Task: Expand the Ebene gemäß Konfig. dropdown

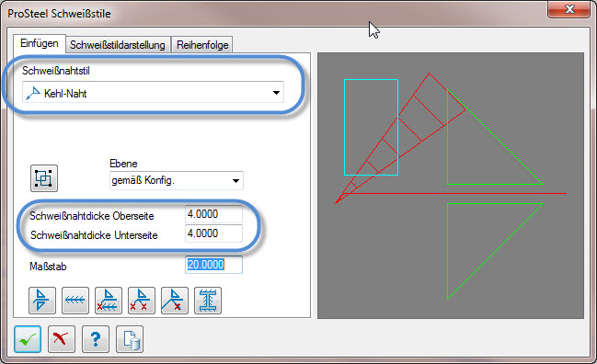Action: click(177, 181)
